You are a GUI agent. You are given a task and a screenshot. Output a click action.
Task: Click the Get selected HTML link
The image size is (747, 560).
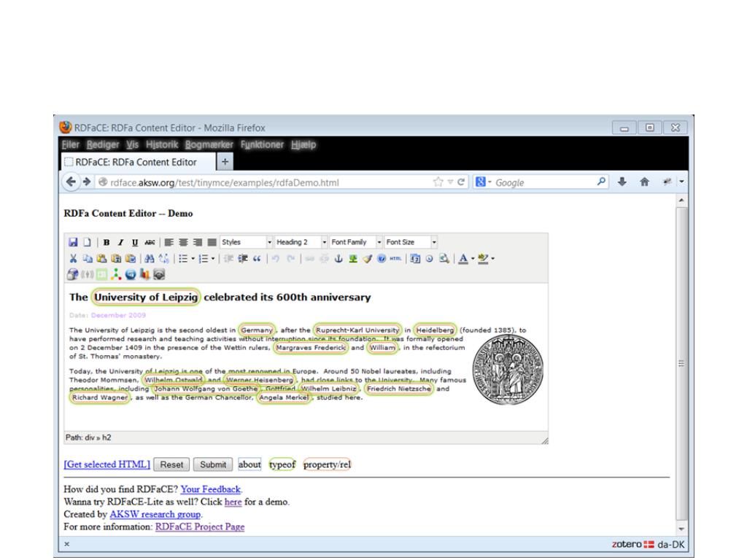point(107,464)
